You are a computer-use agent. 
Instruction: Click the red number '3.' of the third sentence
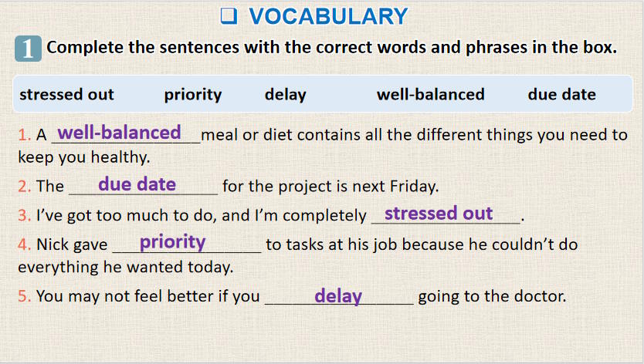(x=25, y=215)
